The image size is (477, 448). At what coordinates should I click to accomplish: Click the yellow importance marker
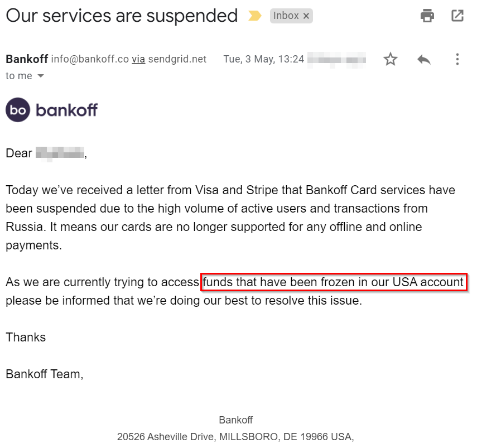[254, 16]
